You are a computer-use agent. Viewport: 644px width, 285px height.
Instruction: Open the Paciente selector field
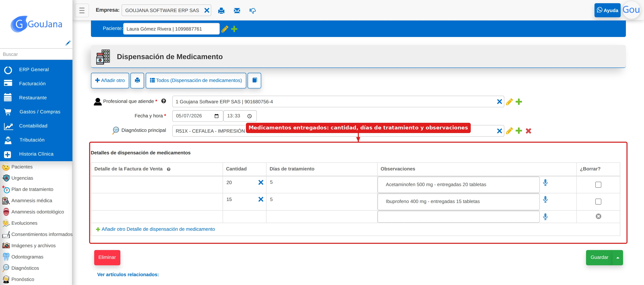(171, 29)
